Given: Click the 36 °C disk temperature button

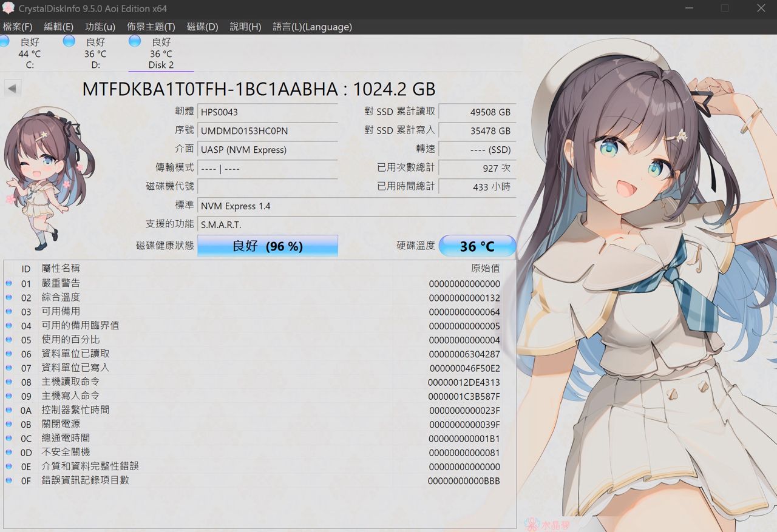Looking at the screenshot, I should pyautogui.click(x=477, y=246).
